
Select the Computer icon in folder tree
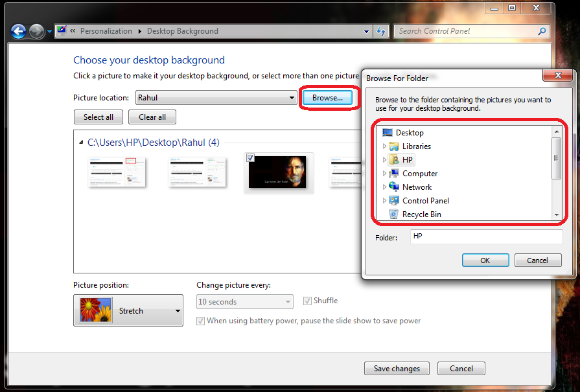[x=394, y=174]
